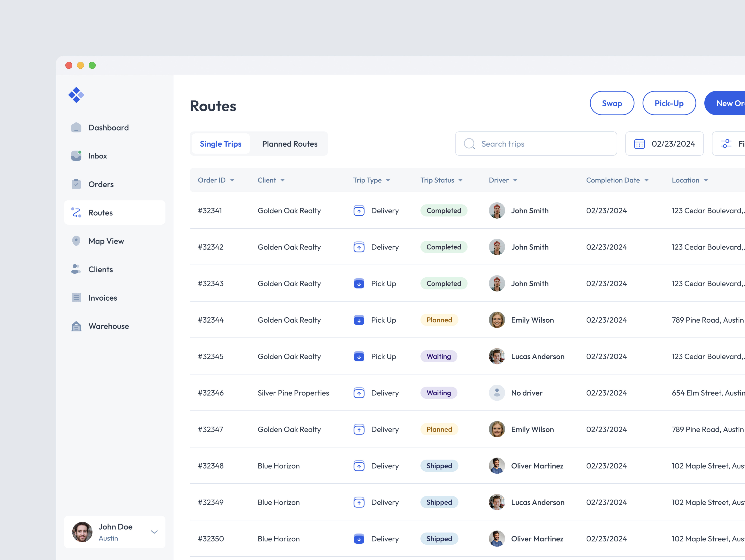This screenshot has width=745, height=560.
Task: Click the Warehouse building icon
Action: click(76, 326)
